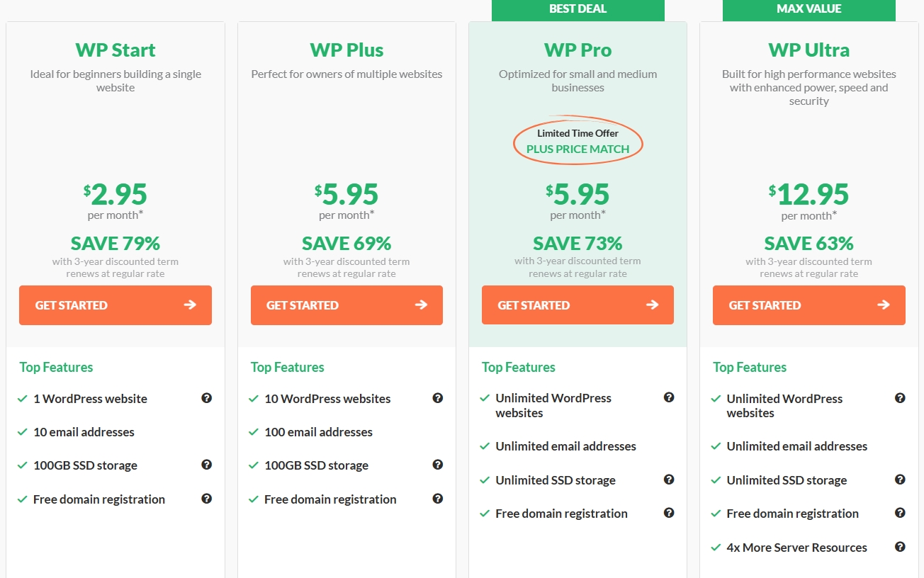The width and height of the screenshot is (924, 578).
Task: Open help for WP Pro Unlimited WordPress websites
Action: click(x=668, y=397)
